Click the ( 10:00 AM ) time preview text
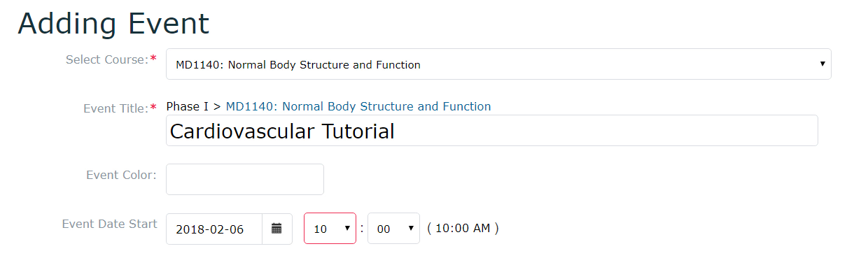 click(x=463, y=229)
